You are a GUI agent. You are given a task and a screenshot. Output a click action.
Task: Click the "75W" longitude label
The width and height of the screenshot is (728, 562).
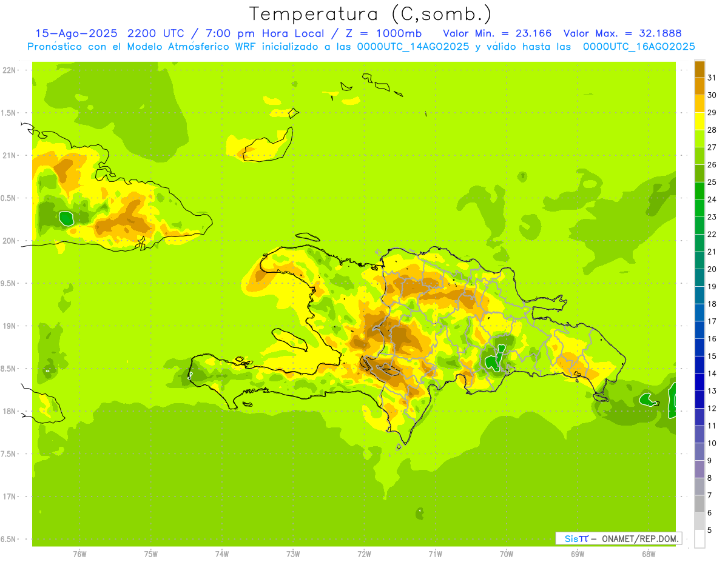pos(151,554)
